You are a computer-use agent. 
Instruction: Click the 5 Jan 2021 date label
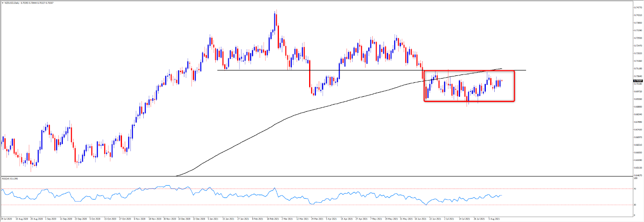pos(213,219)
